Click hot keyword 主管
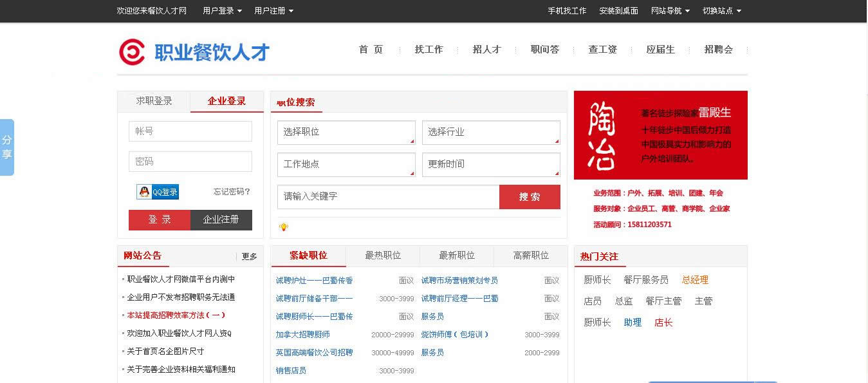Screen dimensions: 868x383 click(x=703, y=301)
